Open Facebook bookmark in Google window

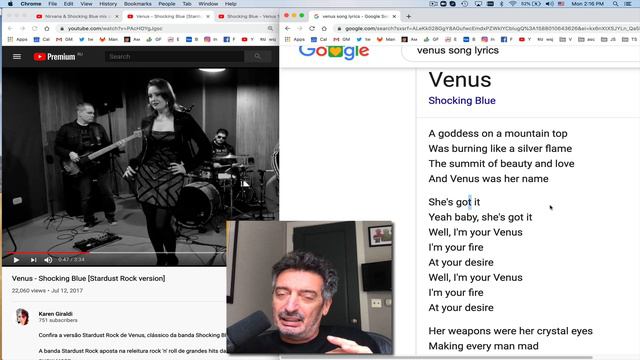pos(507,40)
